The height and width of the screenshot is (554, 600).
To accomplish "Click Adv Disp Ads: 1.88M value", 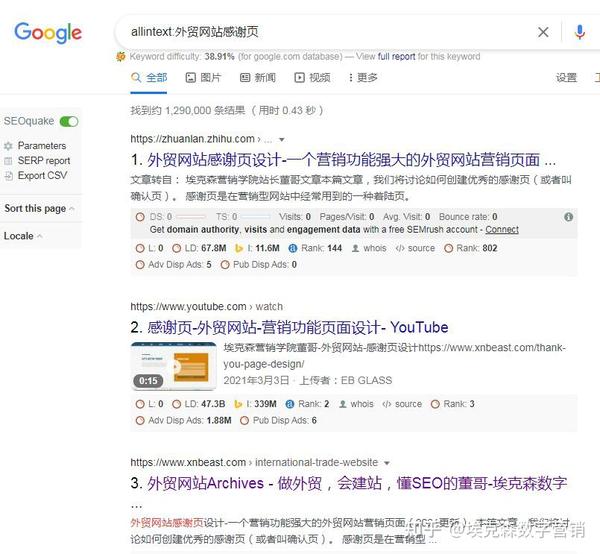I will coord(183,421).
